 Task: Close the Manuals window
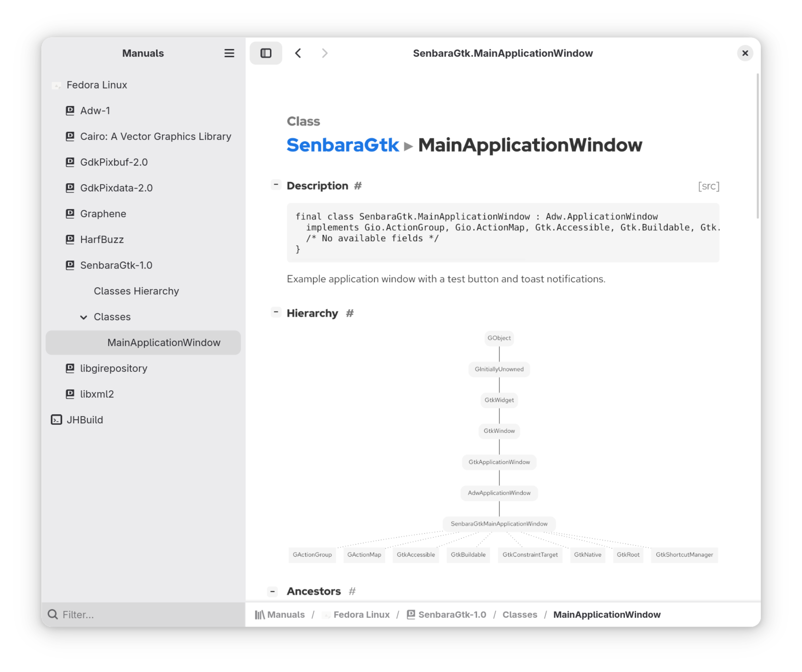[x=745, y=53]
